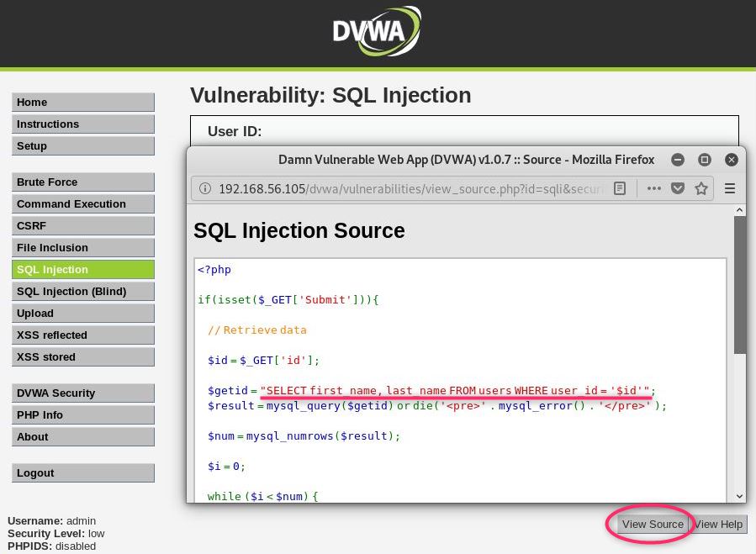
Task: Click the "if(isset($_GET['Submit']))" line
Action: tap(288, 300)
